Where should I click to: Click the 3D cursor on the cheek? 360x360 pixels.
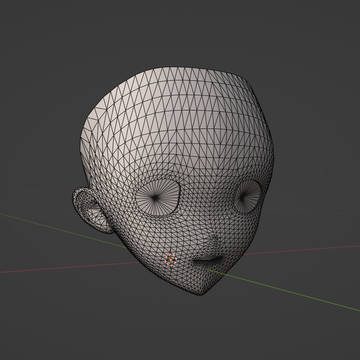coord(171,259)
